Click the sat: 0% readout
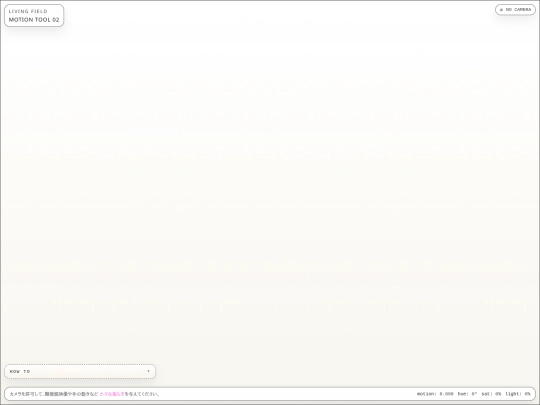Viewport: 540px width, 405px height. (x=491, y=394)
